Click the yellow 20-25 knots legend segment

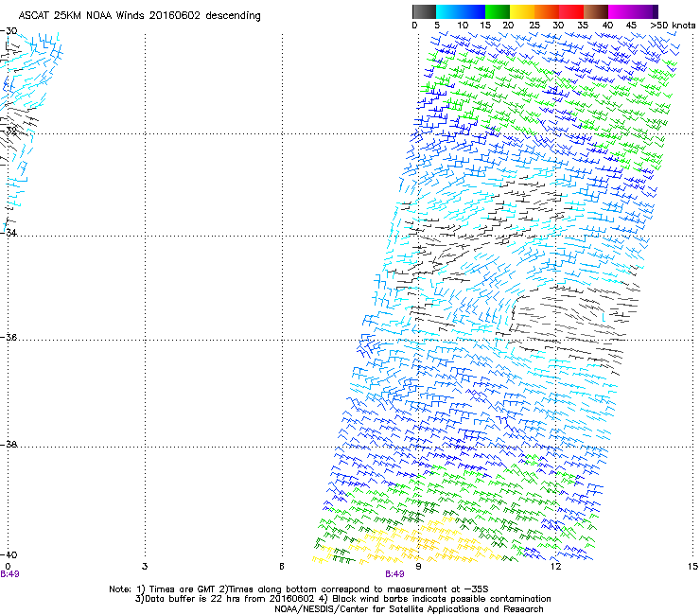pyautogui.click(x=522, y=11)
